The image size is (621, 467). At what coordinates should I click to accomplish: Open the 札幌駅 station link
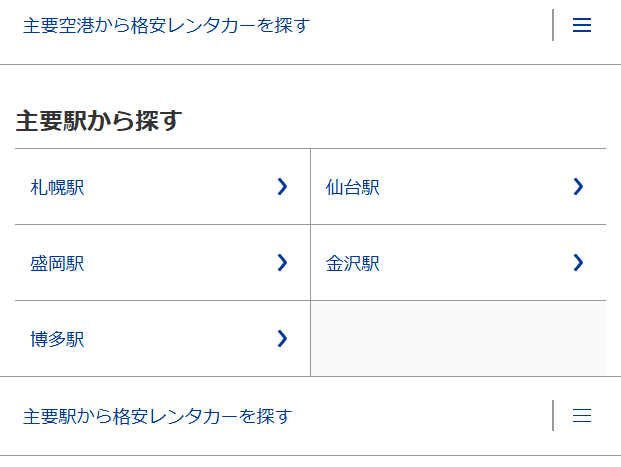[x=57, y=187]
